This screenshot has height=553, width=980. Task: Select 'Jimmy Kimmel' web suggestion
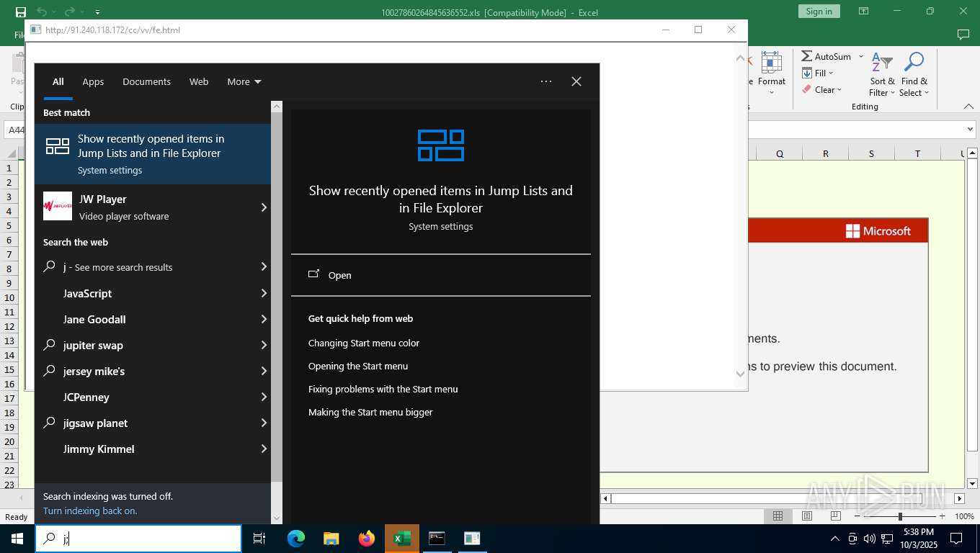(x=146, y=449)
